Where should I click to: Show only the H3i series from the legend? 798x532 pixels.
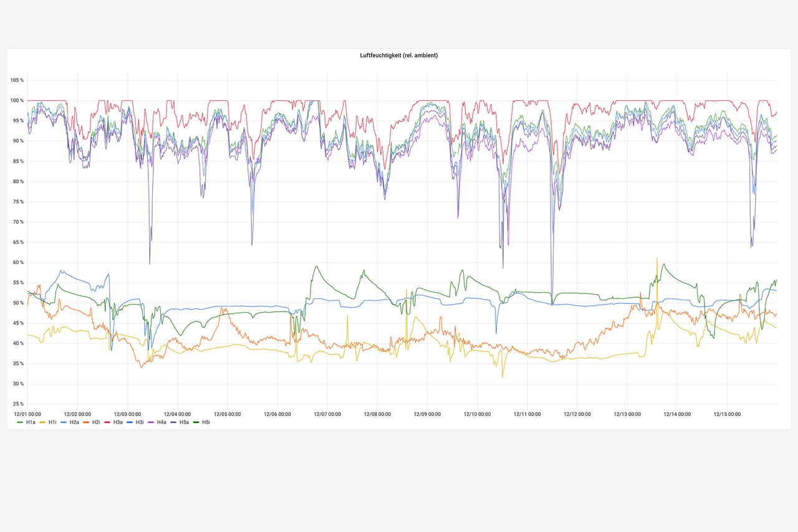[140, 422]
